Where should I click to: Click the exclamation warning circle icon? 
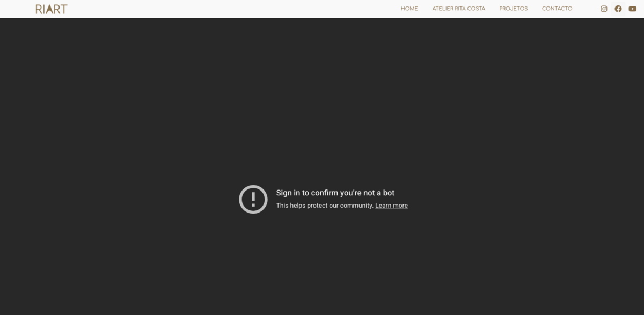[253, 199]
